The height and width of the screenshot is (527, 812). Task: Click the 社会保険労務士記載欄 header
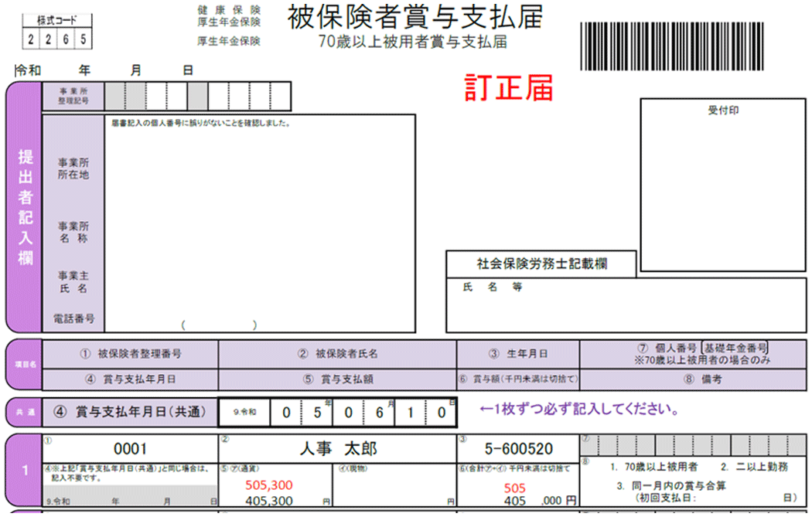541,264
